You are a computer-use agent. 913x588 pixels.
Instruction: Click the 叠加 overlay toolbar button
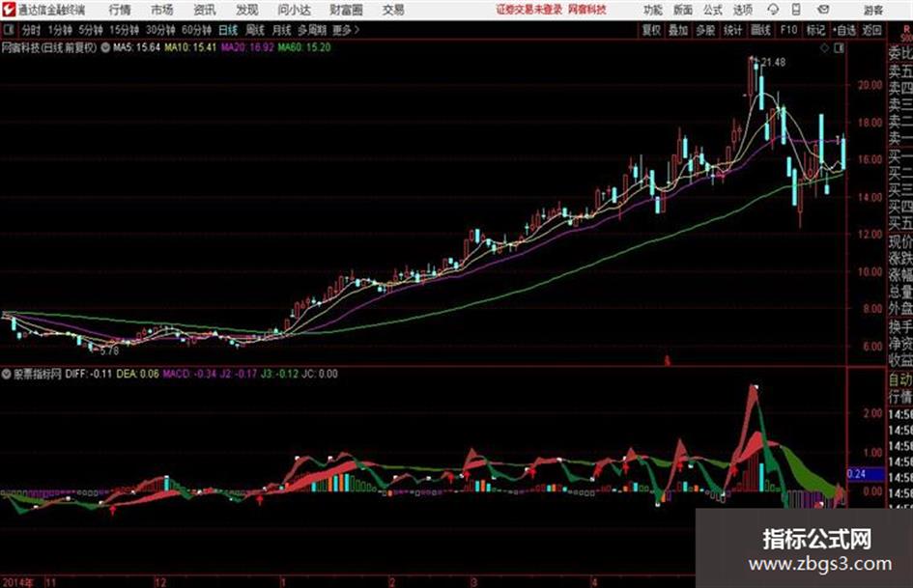click(678, 30)
